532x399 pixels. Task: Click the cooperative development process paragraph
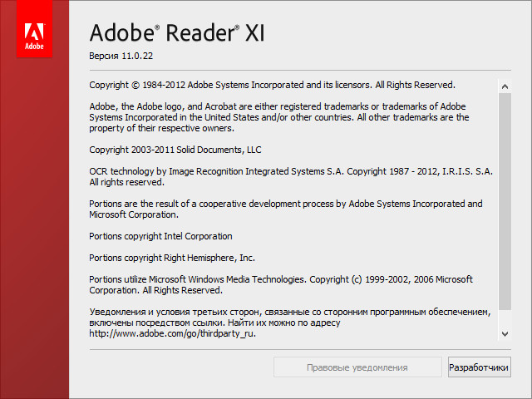[285, 209]
